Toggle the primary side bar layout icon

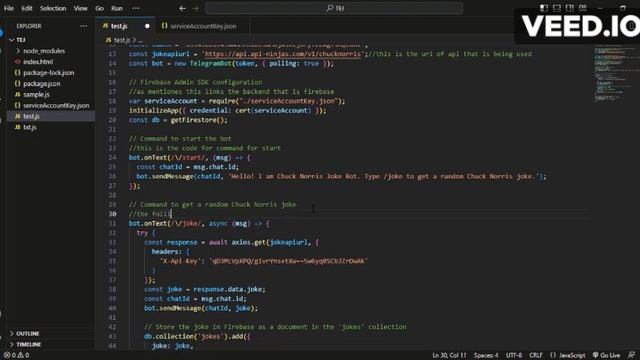[544, 8]
